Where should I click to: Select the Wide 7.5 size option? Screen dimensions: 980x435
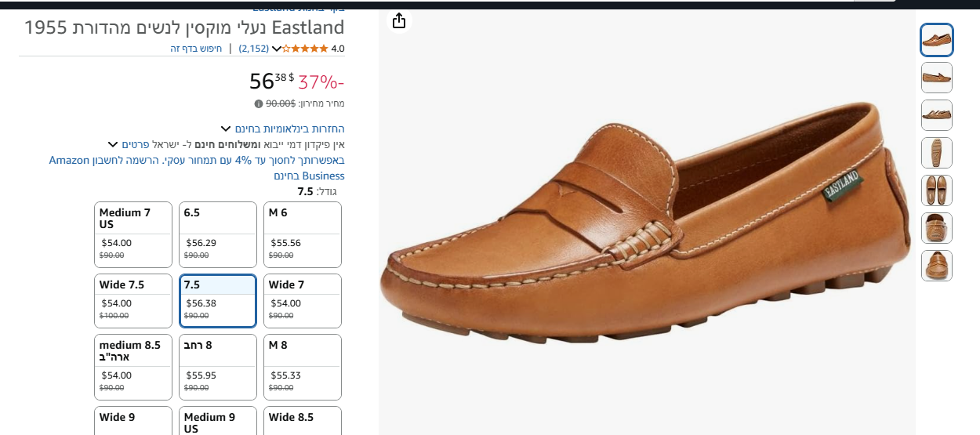pos(133,300)
